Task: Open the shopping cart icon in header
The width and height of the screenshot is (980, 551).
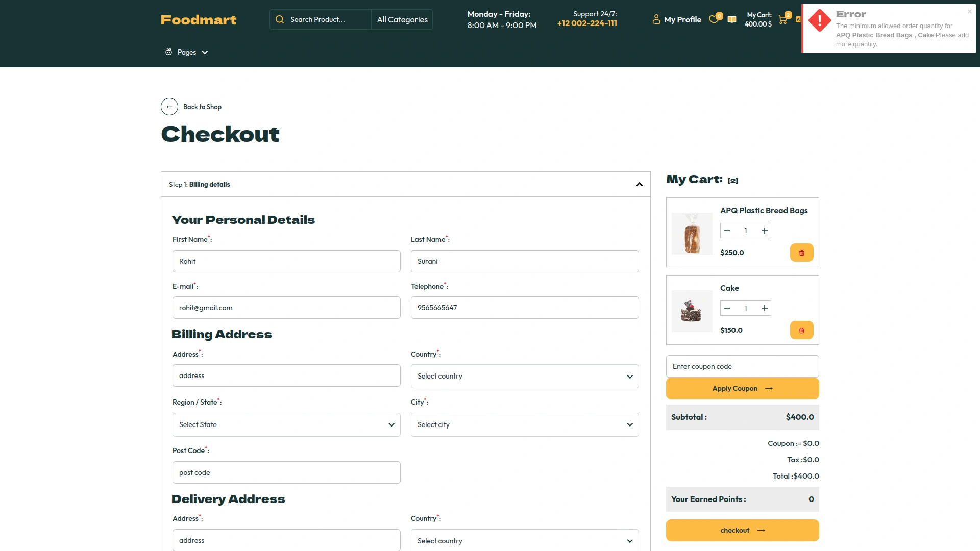Action: (782, 20)
